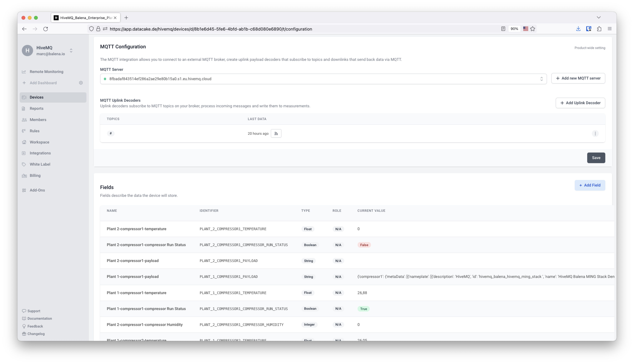Select the Reports sidebar icon

(24, 108)
